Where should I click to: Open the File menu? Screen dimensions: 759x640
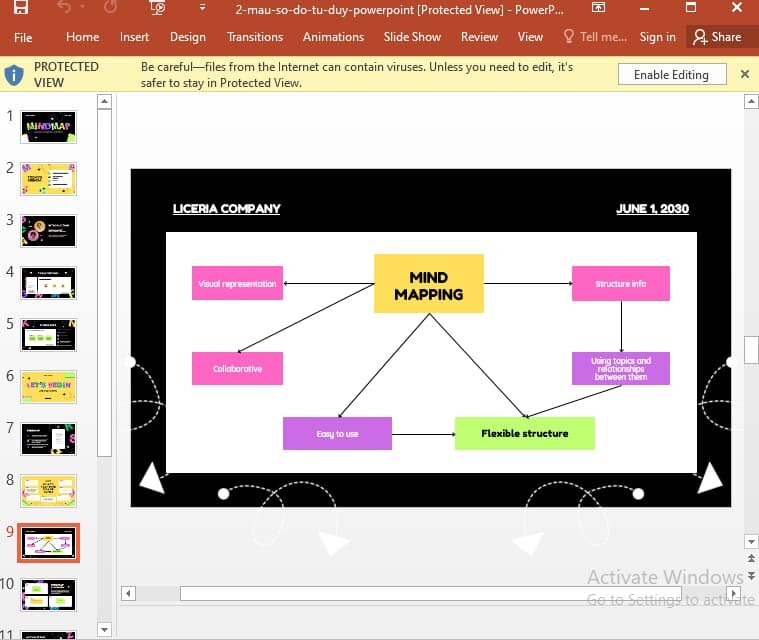point(23,37)
